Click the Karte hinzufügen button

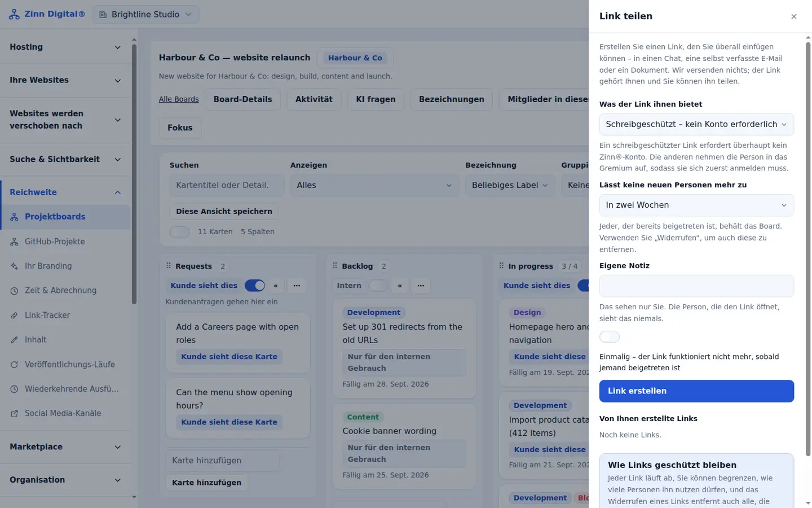(x=206, y=483)
